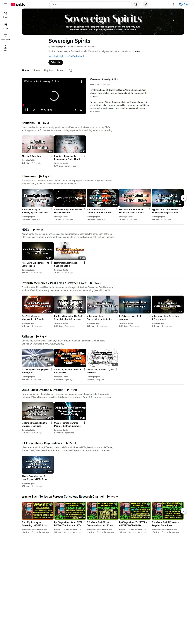195x644 pixels.
Task: Play all Solutions videos
Action: (43, 123)
